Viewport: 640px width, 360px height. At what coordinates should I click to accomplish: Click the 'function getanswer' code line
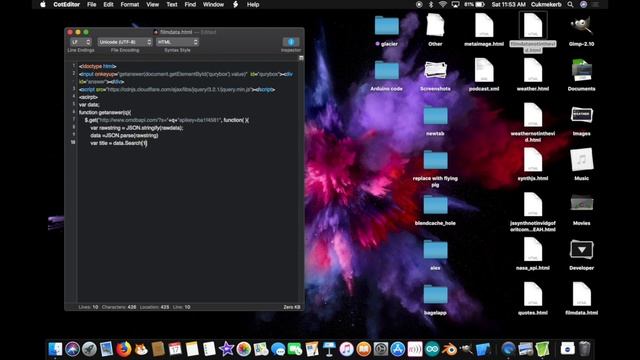105,112
